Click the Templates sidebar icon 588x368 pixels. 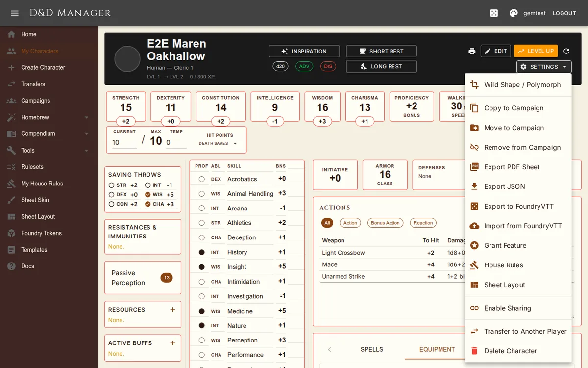coord(11,250)
